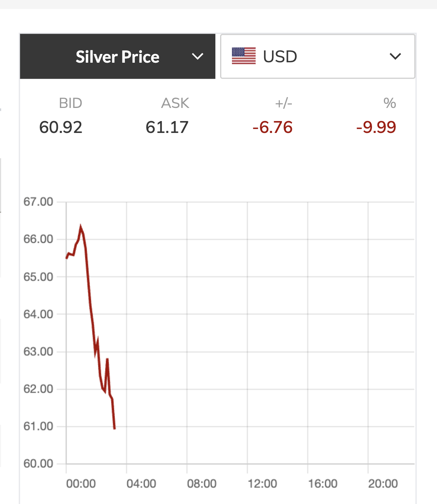437x504 pixels.
Task: Click the peak of the red price line
Action: point(80,227)
